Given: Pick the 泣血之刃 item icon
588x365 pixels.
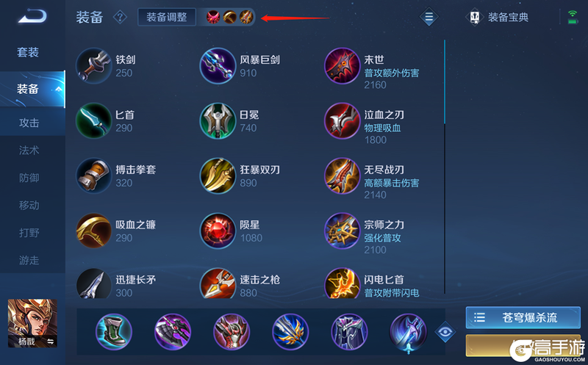Looking at the screenshot, I should pyautogui.click(x=342, y=120).
